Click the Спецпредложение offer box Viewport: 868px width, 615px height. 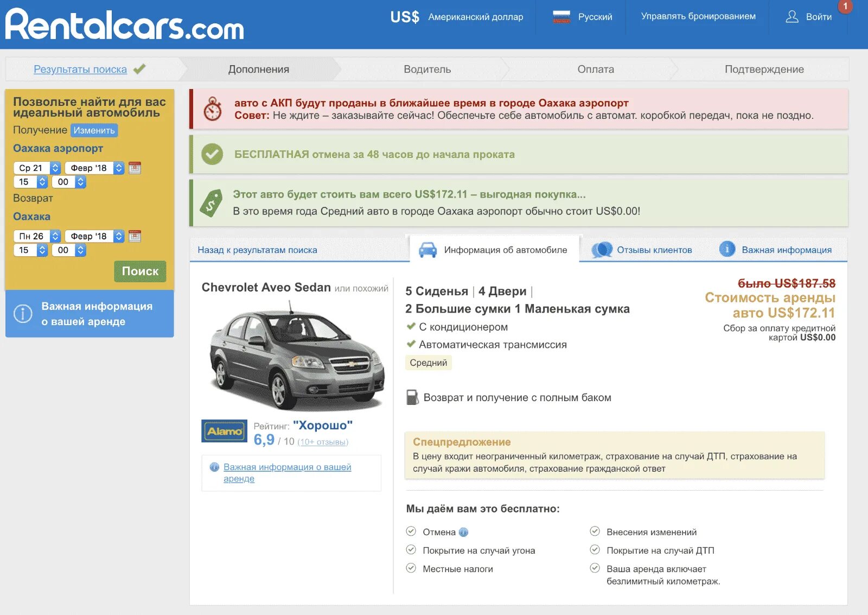(x=615, y=455)
